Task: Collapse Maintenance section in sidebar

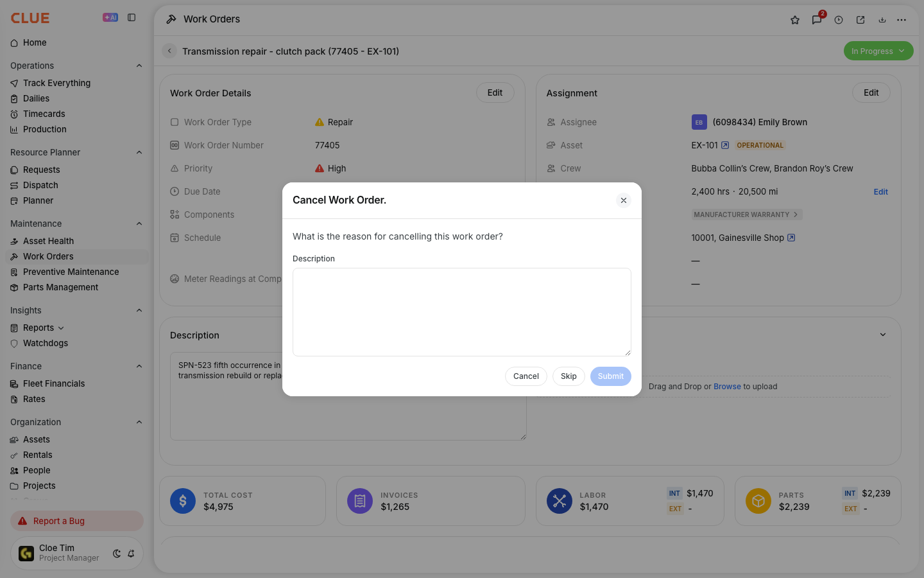Action: (x=139, y=223)
